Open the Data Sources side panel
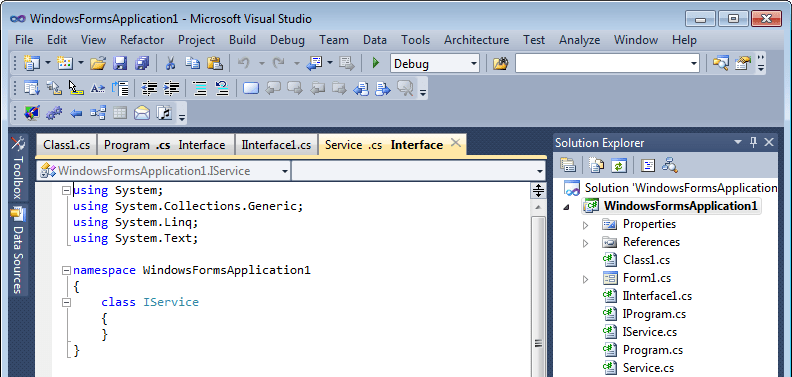This screenshot has height=377, width=792. (x=17, y=251)
